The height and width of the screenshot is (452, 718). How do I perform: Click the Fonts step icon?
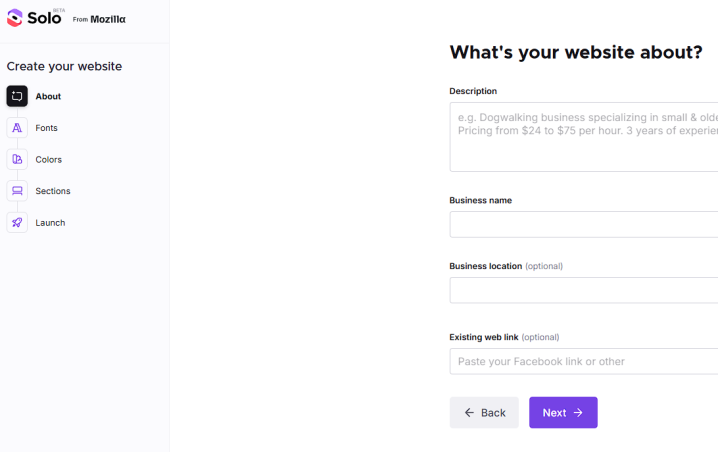pos(17,128)
